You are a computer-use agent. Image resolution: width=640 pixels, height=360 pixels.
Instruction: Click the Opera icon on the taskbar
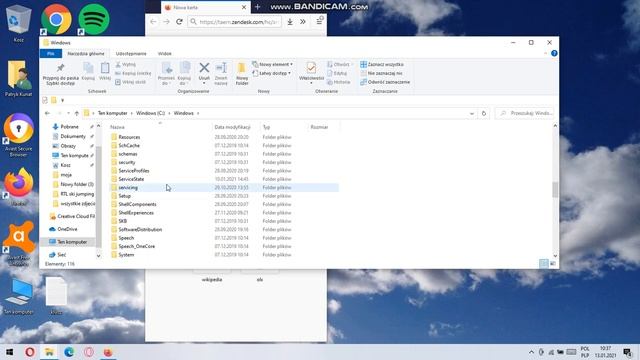tap(30, 352)
